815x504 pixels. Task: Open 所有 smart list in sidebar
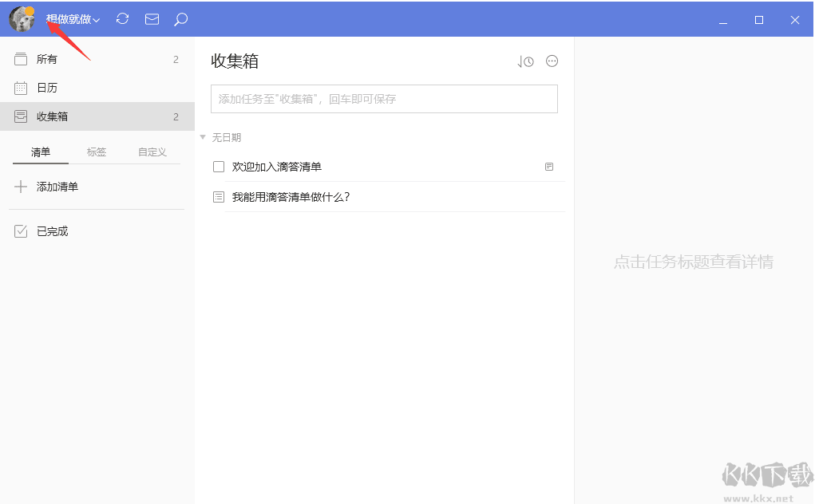(x=48, y=58)
